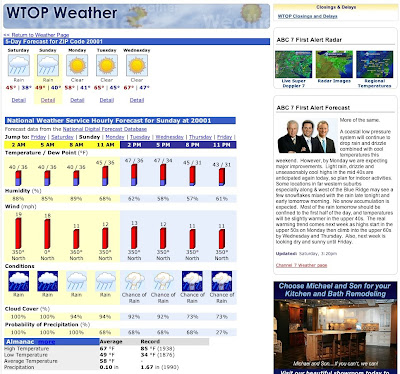400x374 pixels.
Task: Open National Digital Forecast Database link
Action: pyautogui.click(x=105, y=129)
